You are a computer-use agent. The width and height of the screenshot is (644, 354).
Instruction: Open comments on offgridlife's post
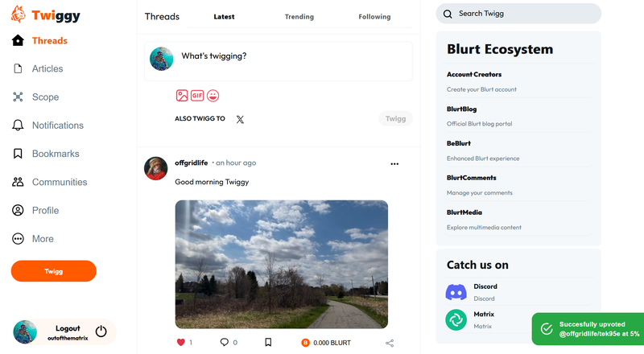(x=225, y=342)
